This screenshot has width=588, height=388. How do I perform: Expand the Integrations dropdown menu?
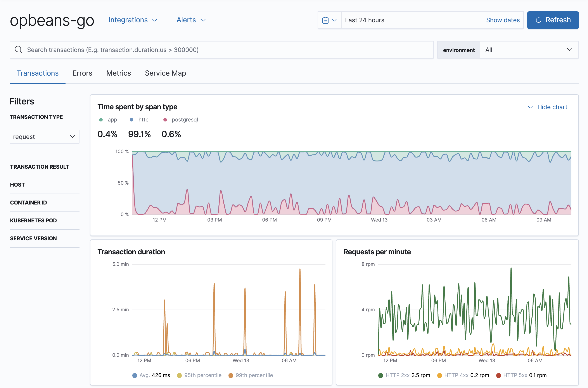(x=132, y=19)
